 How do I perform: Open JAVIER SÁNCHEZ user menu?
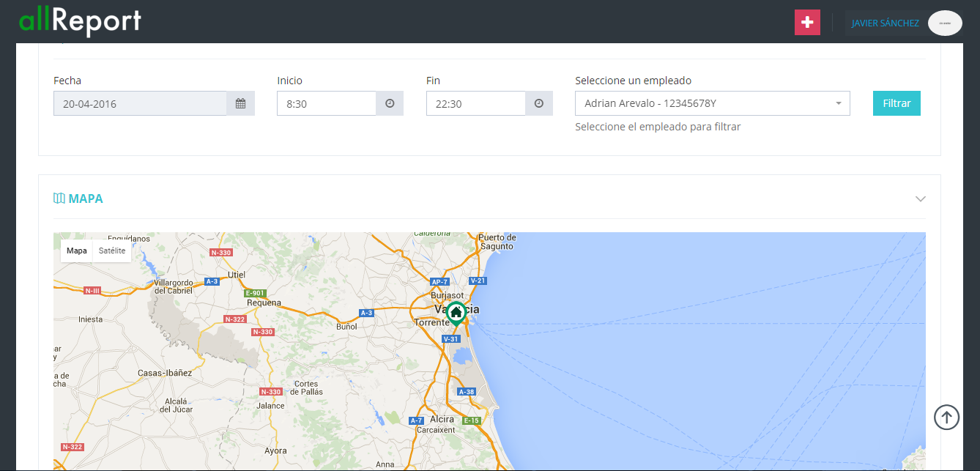[x=885, y=23]
